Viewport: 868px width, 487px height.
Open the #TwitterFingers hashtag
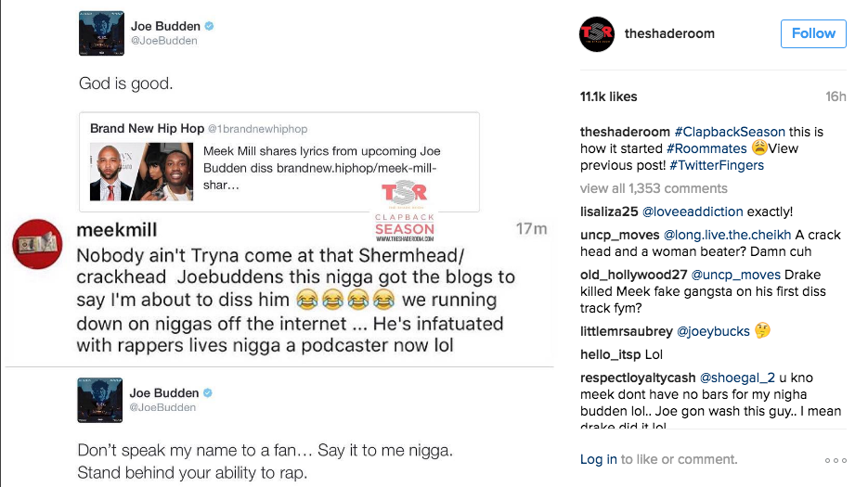[717, 165]
